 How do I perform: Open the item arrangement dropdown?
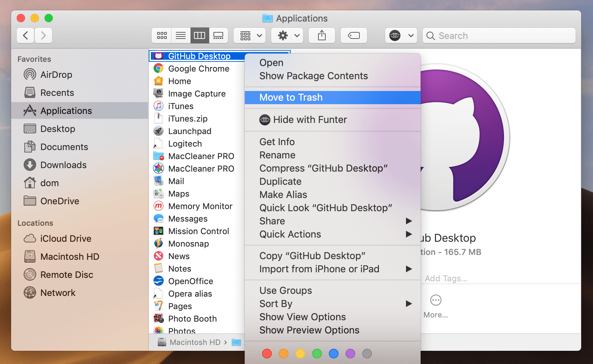point(249,35)
